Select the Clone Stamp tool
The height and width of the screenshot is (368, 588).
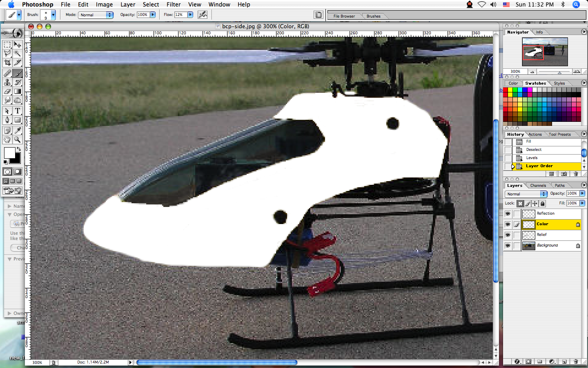coord(7,83)
